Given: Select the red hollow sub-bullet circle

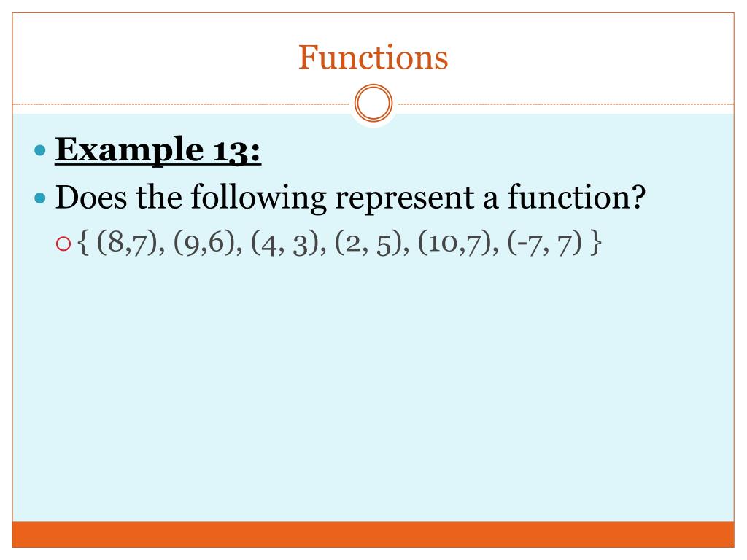Looking at the screenshot, I should point(63,244).
